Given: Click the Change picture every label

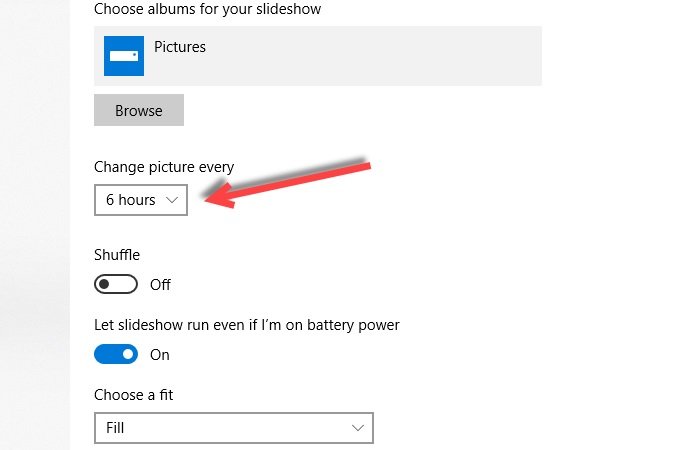Looking at the screenshot, I should [x=164, y=167].
